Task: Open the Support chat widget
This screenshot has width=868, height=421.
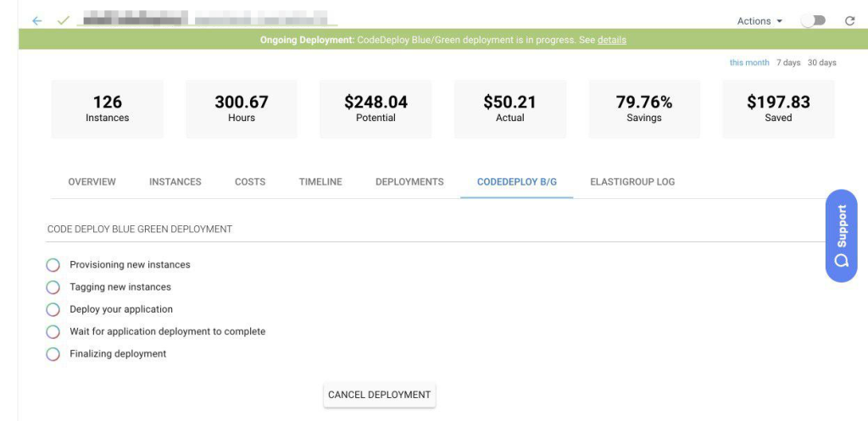Action: coord(841,235)
